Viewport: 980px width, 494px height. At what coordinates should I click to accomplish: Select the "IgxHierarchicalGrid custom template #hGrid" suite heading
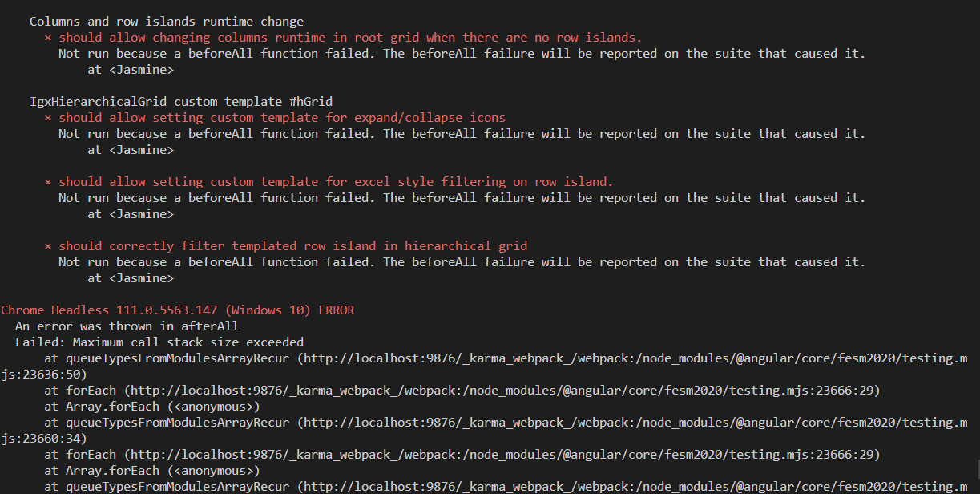pos(181,102)
